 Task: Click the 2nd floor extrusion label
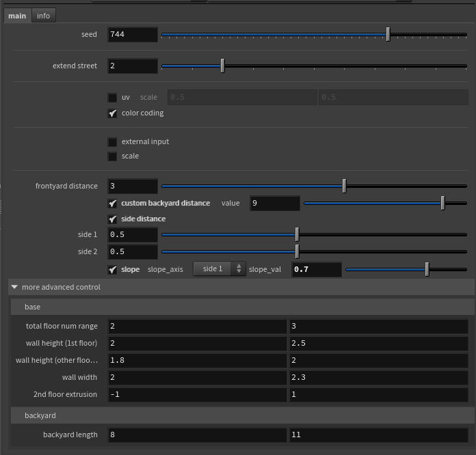[65, 394]
